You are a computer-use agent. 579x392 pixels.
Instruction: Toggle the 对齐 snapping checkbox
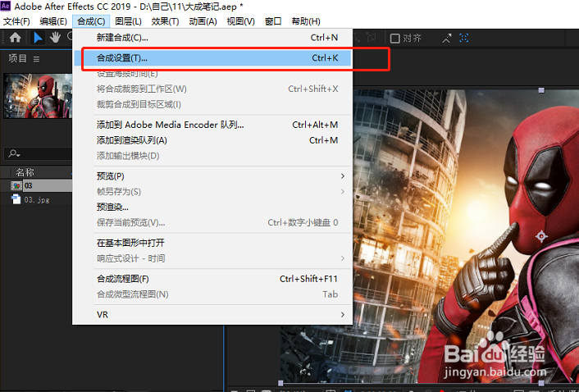tap(394, 38)
